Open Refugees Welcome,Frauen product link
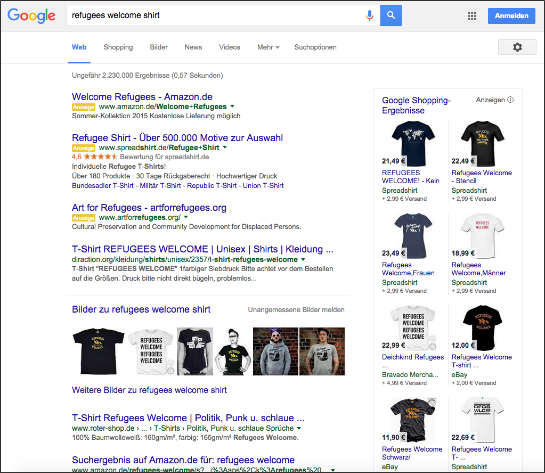 coord(408,269)
